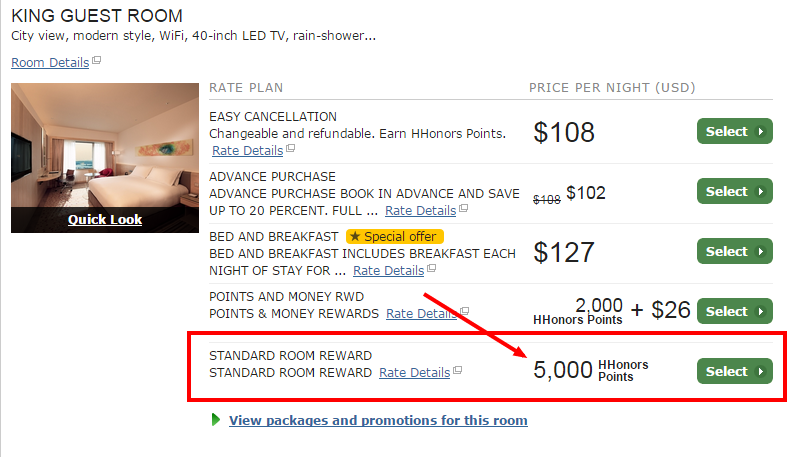Open the Room Details link

(50, 62)
